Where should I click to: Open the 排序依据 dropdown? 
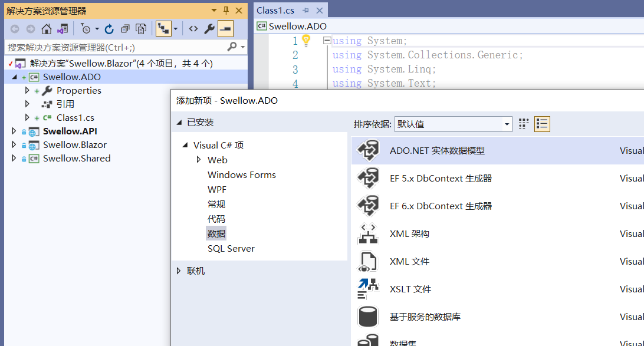point(506,124)
